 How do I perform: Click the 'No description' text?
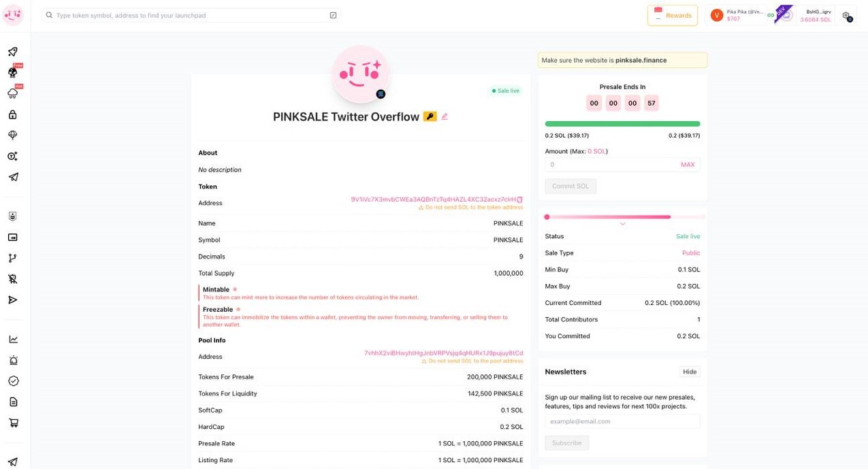(x=220, y=169)
